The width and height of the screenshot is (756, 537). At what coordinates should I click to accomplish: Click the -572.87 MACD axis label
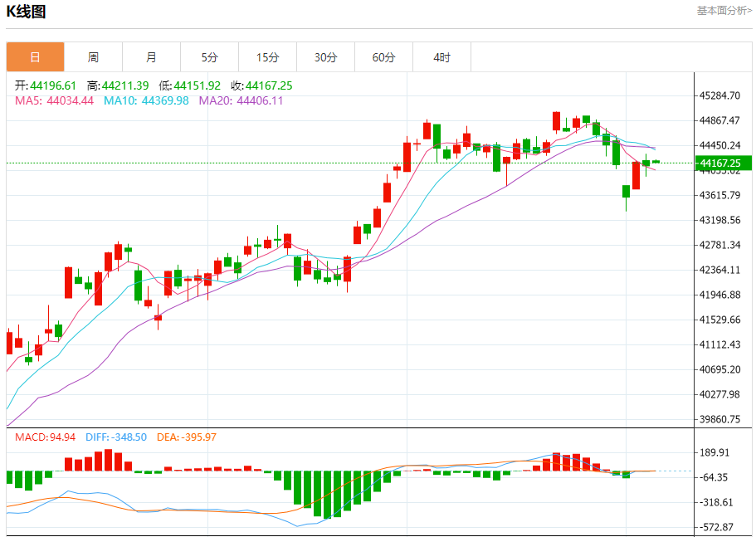pyautogui.click(x=716, y=527)
